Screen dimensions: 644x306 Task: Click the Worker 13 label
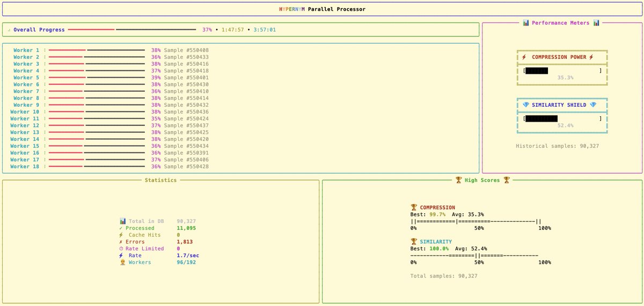(x=25, y=132)
